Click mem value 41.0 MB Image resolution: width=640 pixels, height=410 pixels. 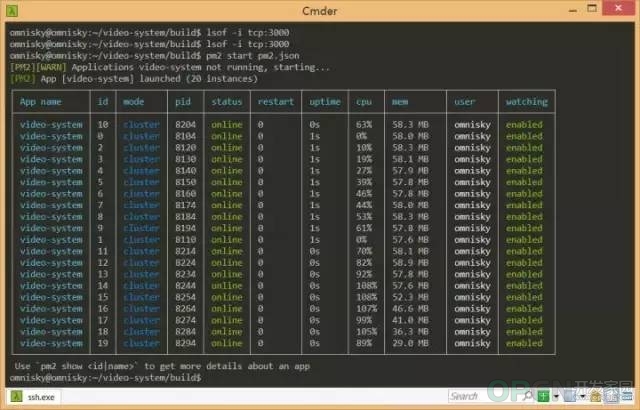coord(410,320)
